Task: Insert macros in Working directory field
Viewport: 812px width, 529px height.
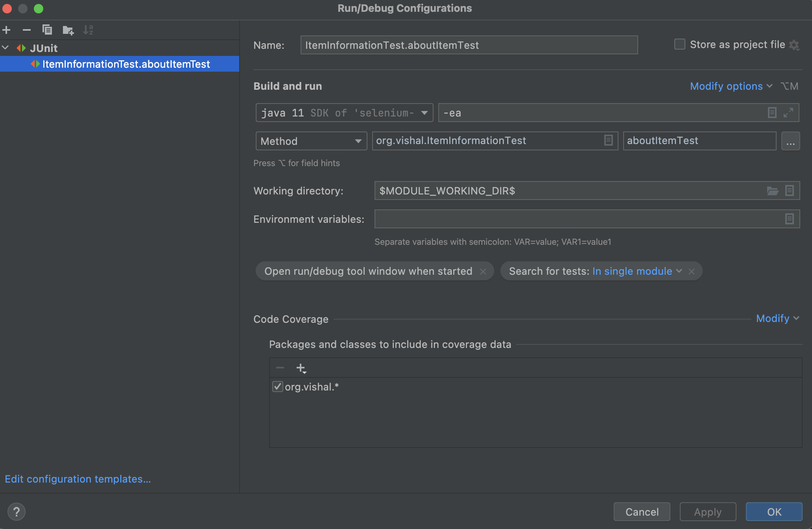Action: pos(790,191)
